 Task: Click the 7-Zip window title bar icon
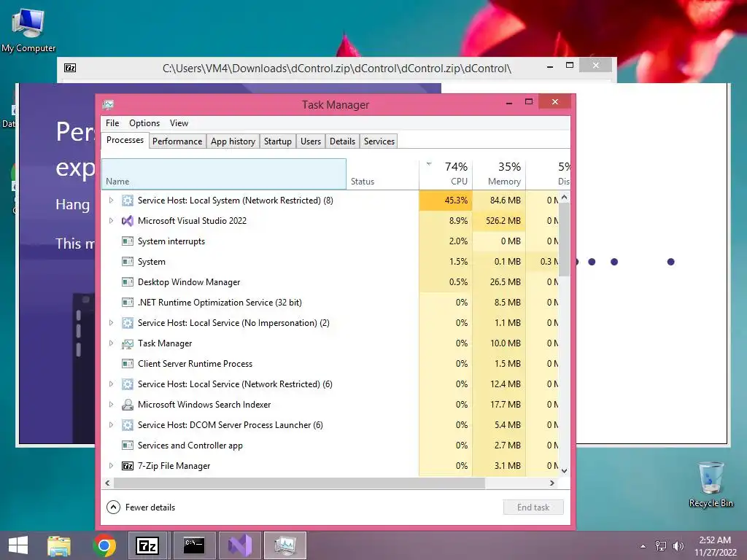(x=70, y=68)
